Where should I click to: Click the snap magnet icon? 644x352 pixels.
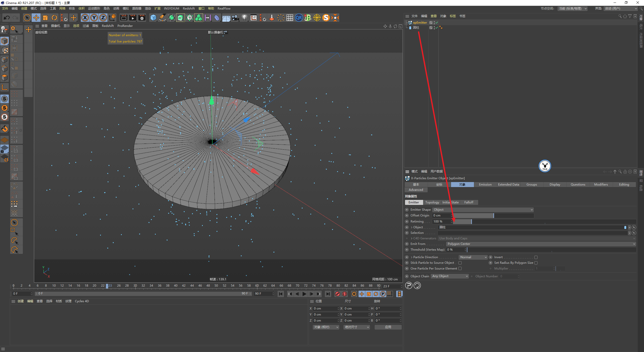(5, 129)
